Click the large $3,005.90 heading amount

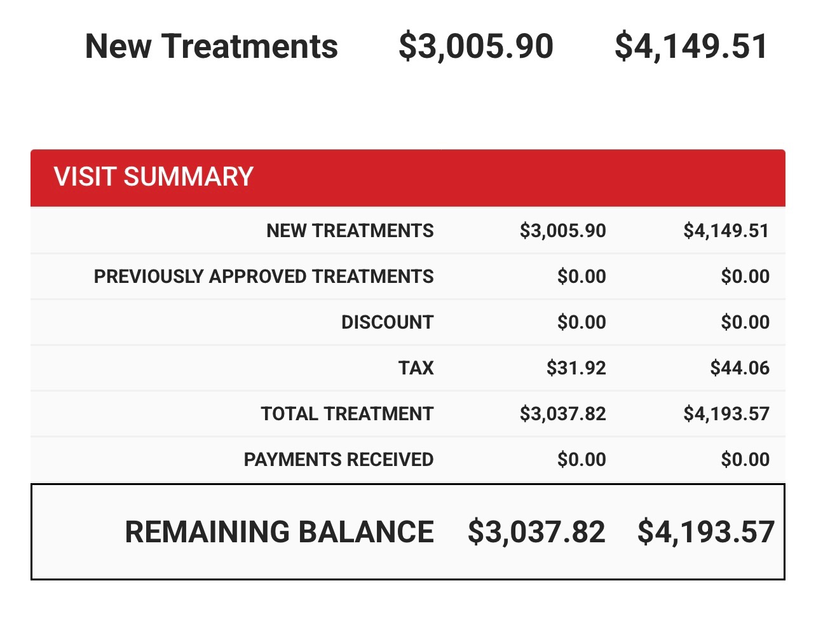click(x=476, y=46)
